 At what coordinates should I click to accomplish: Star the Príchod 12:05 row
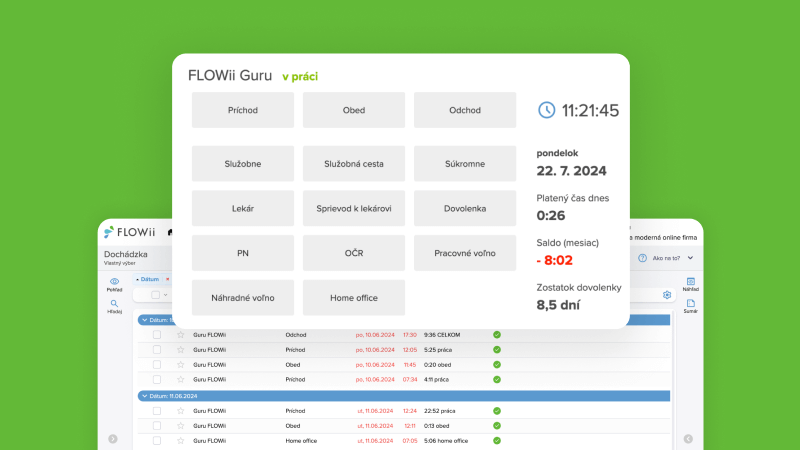click(x=181, y=349)
